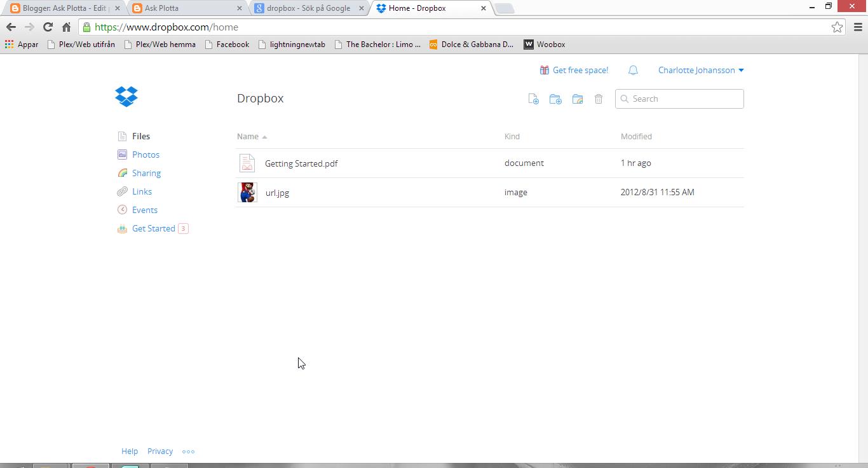The height and width of the screenshot is (468, 868).
Task: Open Get Started
Action: pos(154,228)
